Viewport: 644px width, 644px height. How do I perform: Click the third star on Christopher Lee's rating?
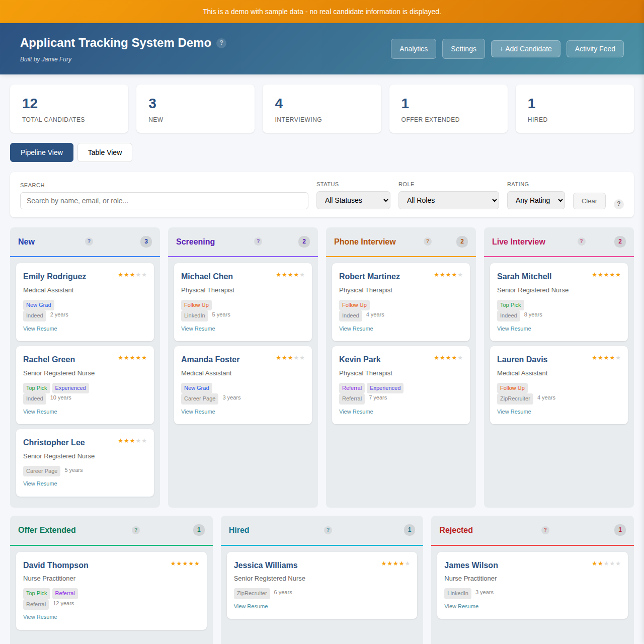click(x=132, y=440)
